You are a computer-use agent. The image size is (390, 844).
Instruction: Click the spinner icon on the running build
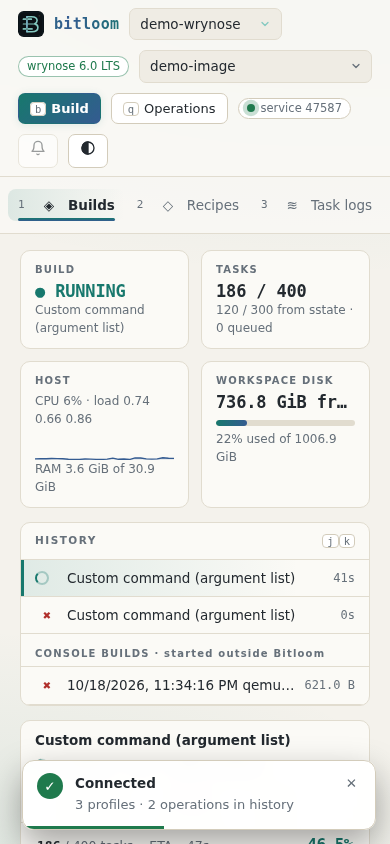click(x=42, y=578)
